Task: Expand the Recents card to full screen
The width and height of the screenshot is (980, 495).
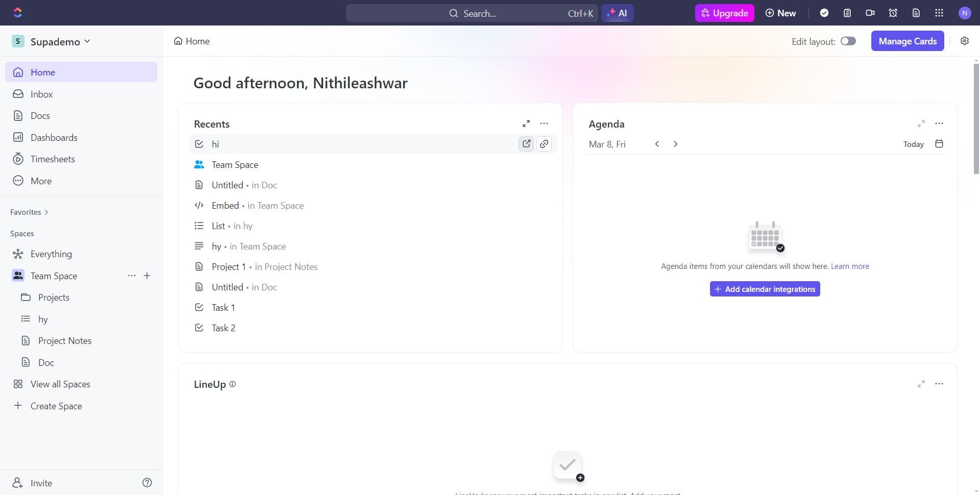Action: 526,123
